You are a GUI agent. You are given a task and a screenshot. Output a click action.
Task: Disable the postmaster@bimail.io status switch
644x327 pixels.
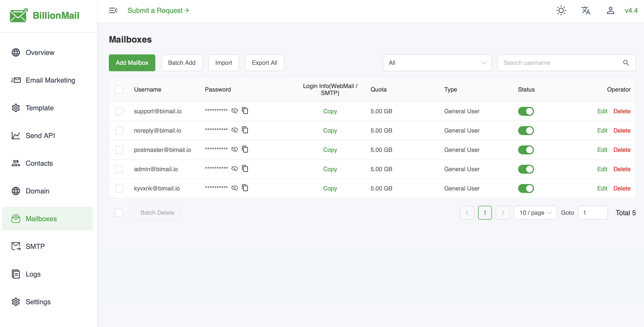526,150
